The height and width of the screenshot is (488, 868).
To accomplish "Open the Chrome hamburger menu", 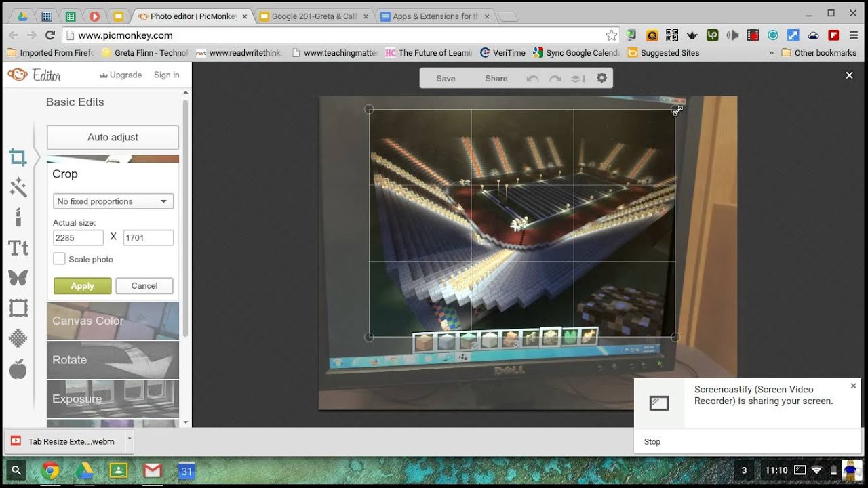I will pos(853,35).
